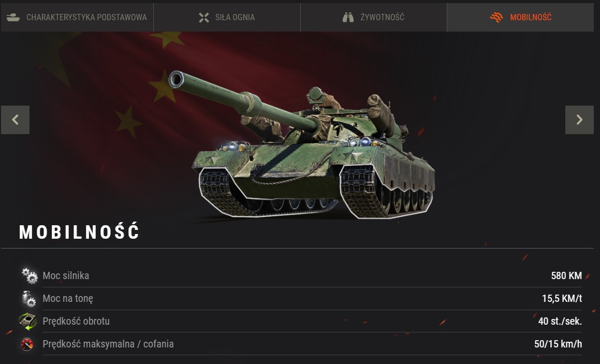Viewport: 600px width, 364px height.
Task: Open the Charakterystyka podstawowa tab
Action: 77,17
